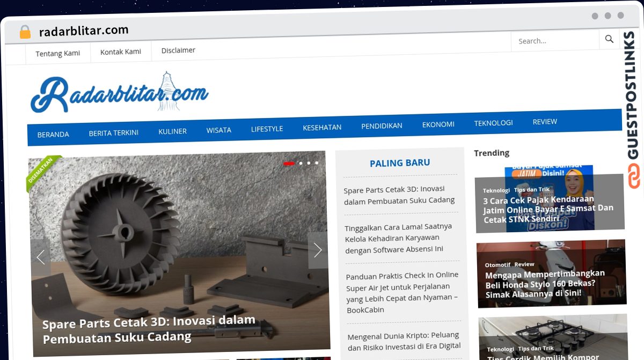
Task: Open the Wisata section
Action: pos(219,130)
